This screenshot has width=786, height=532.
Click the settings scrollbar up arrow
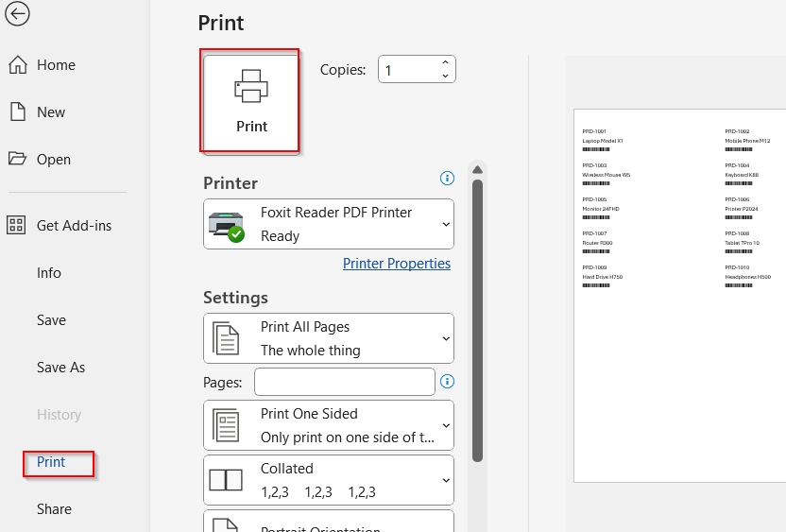coord(477,170)
